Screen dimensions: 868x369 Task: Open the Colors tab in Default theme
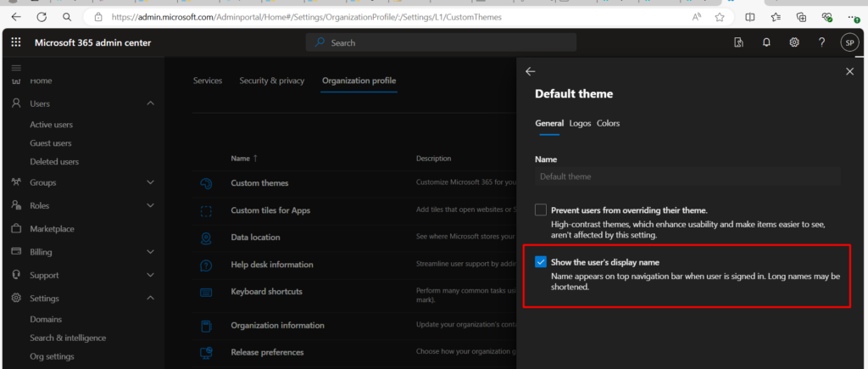point(609,124)
